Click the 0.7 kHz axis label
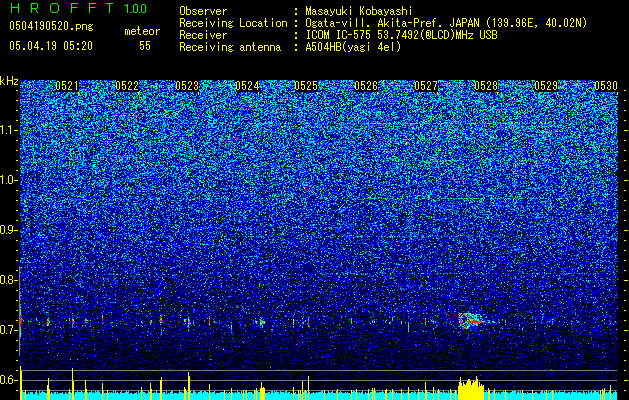Image resolution: width=629 pixels, height=400 pixels. coord(9,330)
